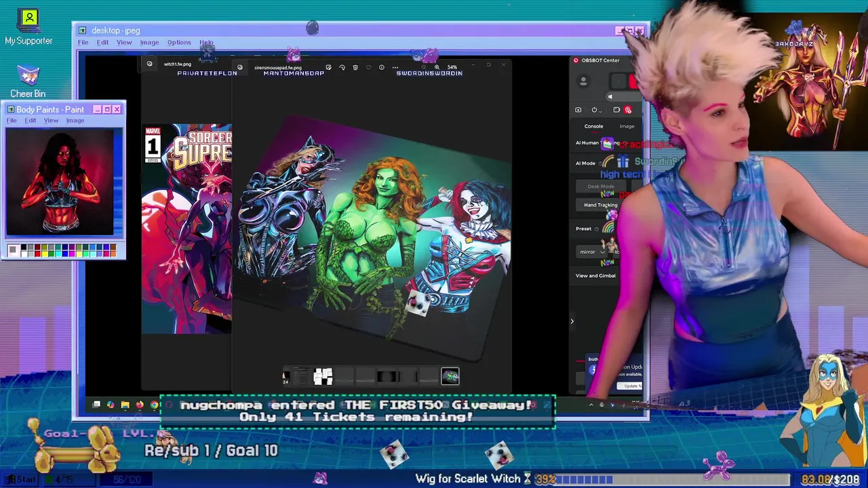Expand the power icon dropdown arrow
The image size is (868, 488).
(x=601, y=112)
